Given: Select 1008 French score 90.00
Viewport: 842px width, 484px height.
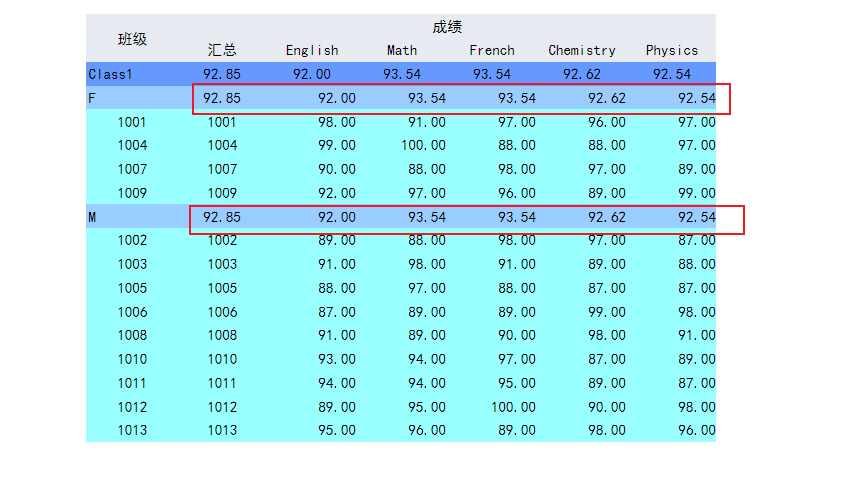Looking at the screenshot, I should 517,335.
